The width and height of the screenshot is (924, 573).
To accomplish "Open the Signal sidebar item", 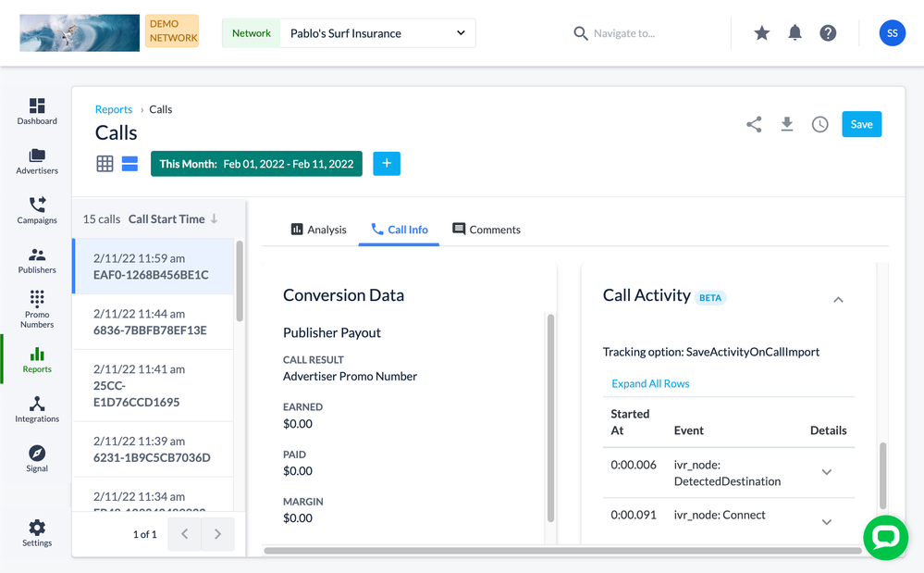I will point(37,458).
